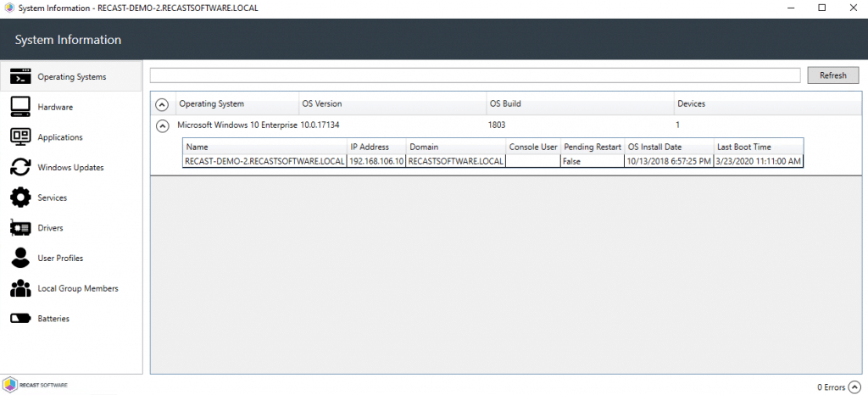This screenshot has height=395, width=868.
Task: Sort by OS Build column header
Action: (x=580, y=104)
